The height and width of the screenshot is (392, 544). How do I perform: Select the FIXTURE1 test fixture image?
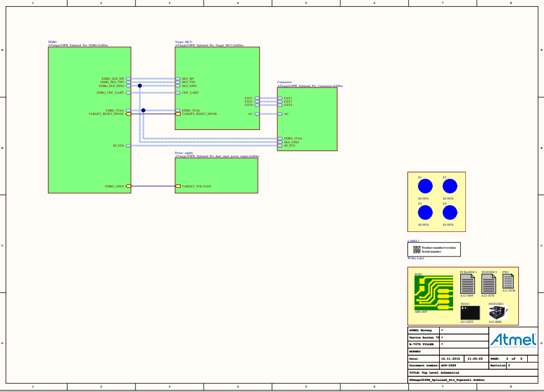498,313
